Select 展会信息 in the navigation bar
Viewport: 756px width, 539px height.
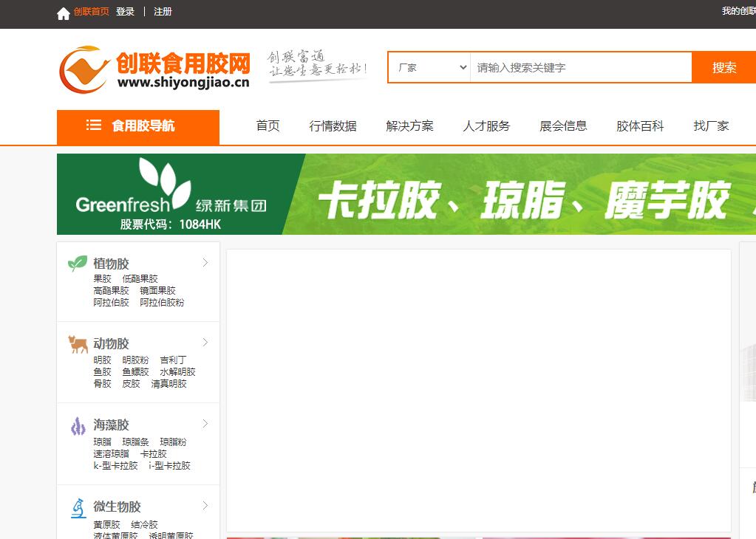563,126
